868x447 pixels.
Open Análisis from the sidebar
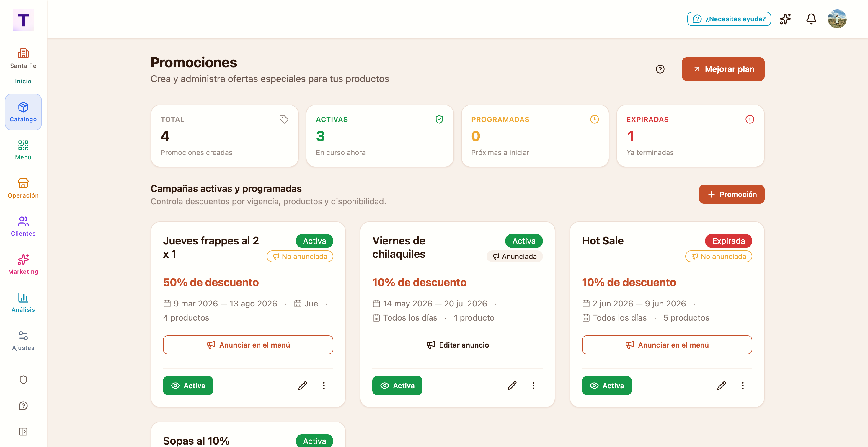(23, 303)
